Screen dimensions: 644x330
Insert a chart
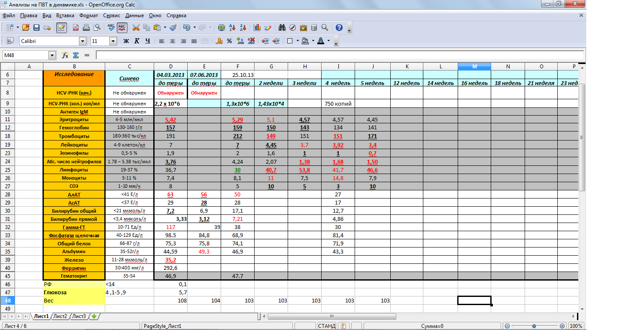tap(258, 27)
